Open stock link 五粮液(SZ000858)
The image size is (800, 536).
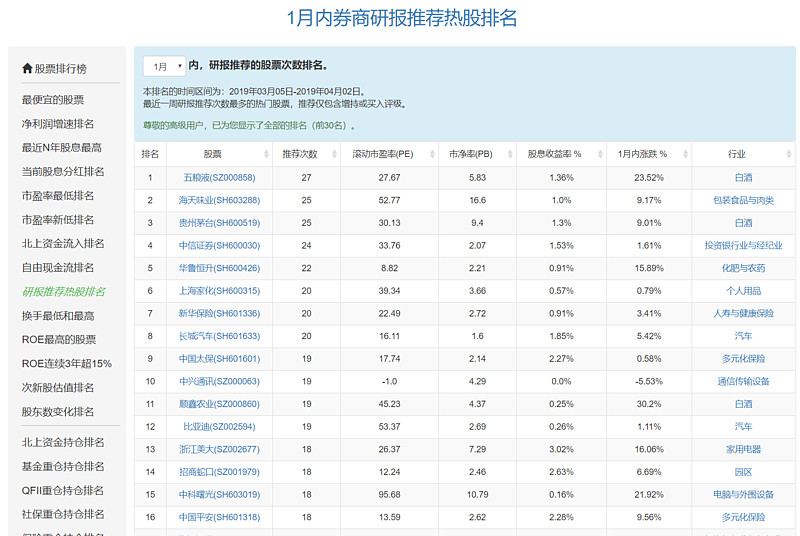(219, 177)
